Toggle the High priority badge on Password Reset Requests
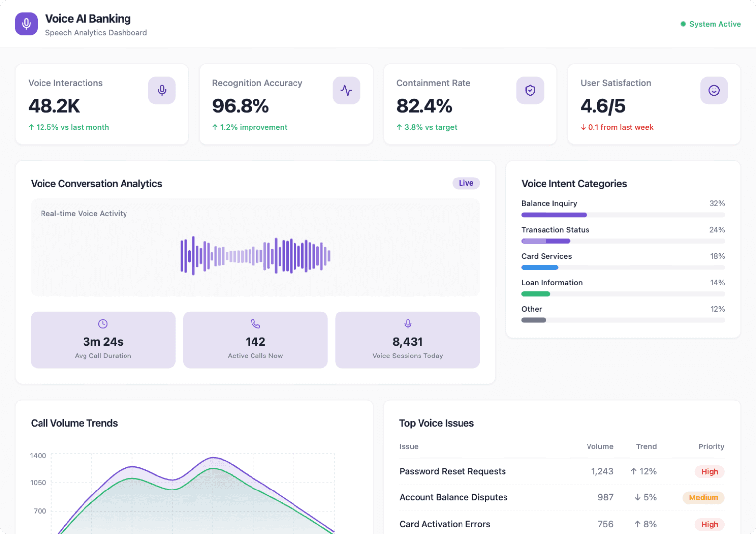Image resolution: width=756 pixels, height=534 pixels. click(x=709, y=471)
